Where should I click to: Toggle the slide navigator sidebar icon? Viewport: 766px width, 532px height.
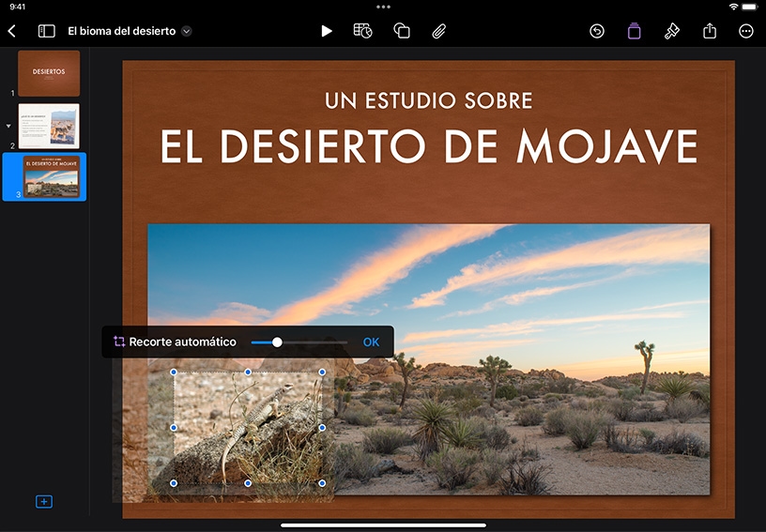[46, 31]
